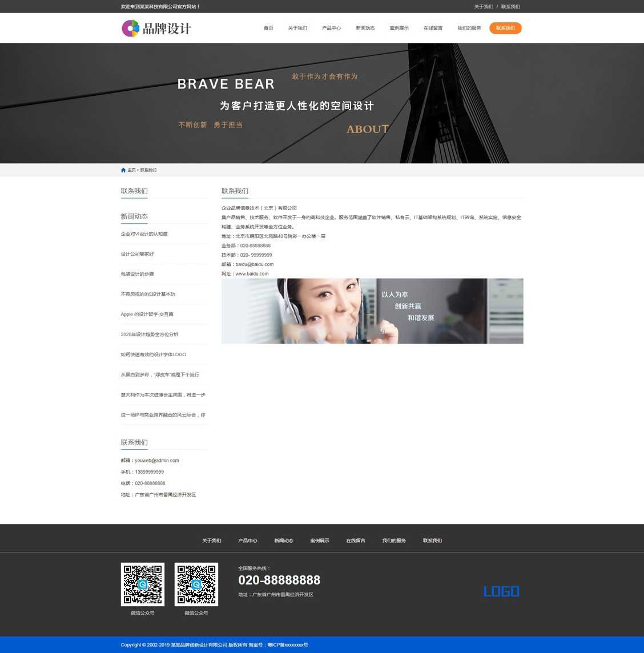Open the article 包装设计的步骤 in sidebar
The width and height of the screenshot is (644, 653).
[x=137, y=274]
